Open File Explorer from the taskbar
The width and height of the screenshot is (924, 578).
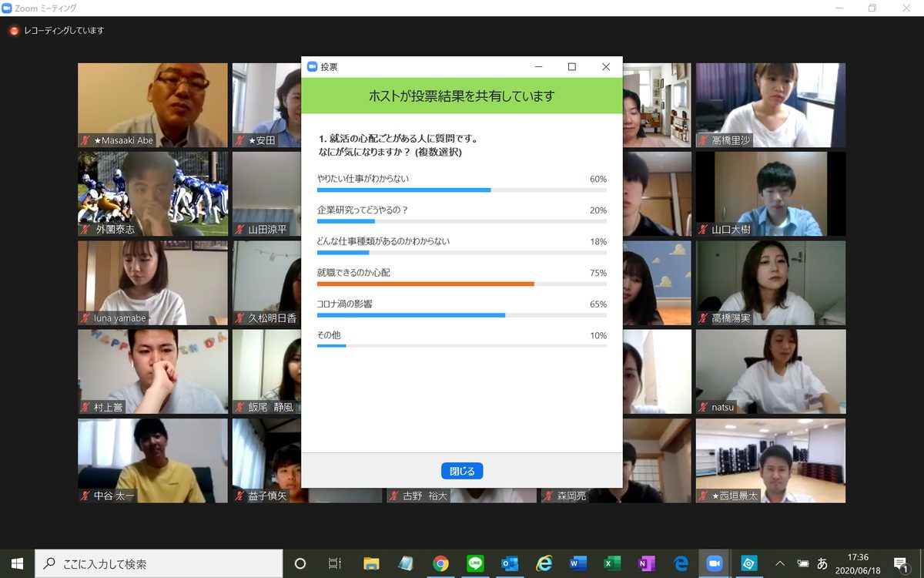point(371,563)
